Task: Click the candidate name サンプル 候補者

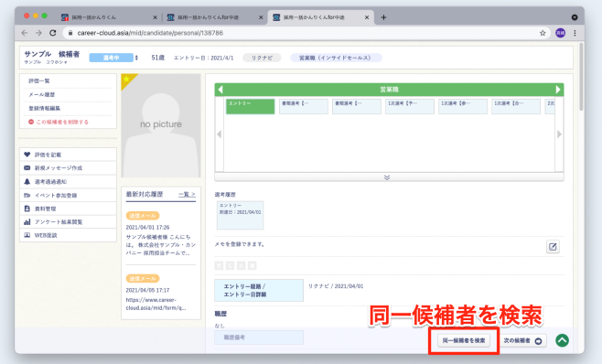Action: click(x=52, y=54)
